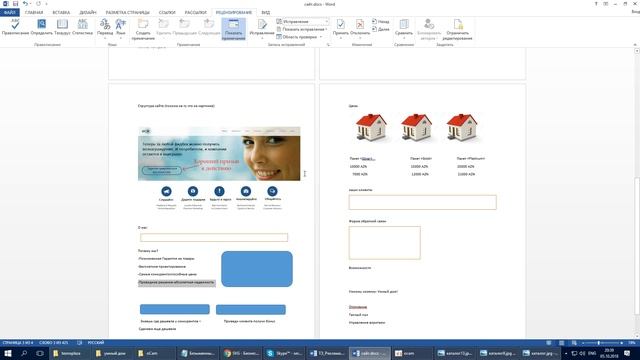Click the РУССКИЙ language indicator

[96, 343]
